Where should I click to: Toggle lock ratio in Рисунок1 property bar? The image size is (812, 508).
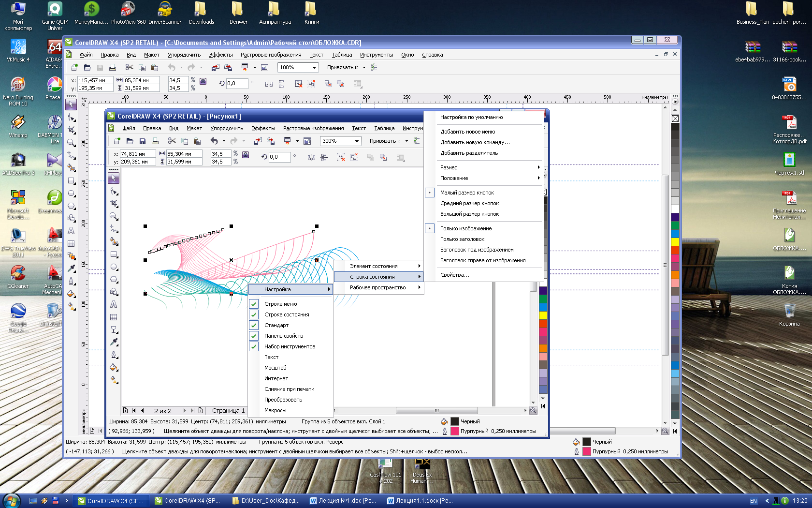(x=246, y=155)
